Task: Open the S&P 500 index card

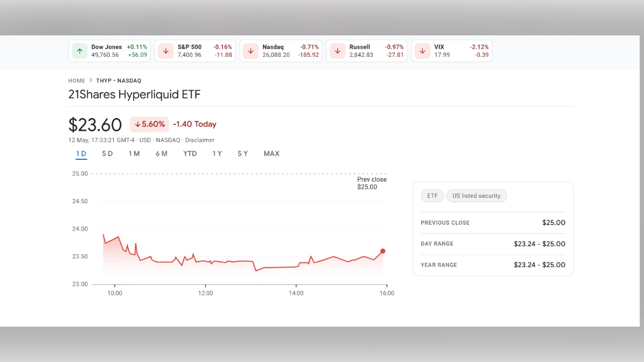Action: click(x=195, y=51)
